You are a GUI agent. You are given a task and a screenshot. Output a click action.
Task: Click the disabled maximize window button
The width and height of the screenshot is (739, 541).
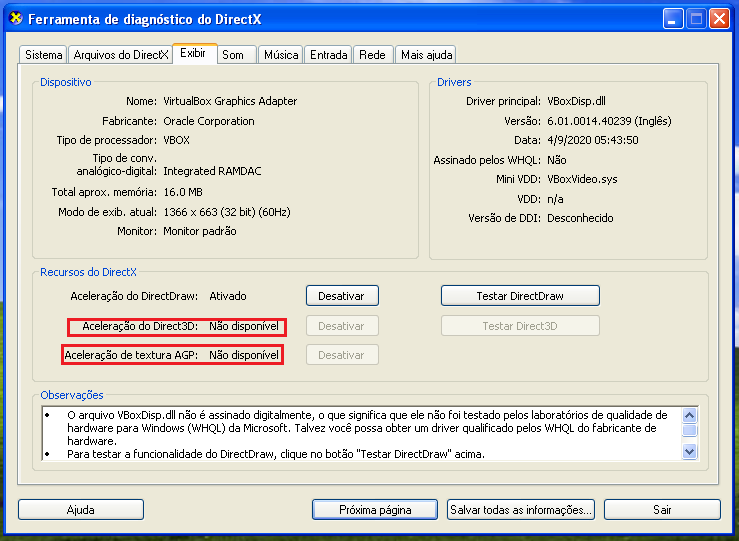696,19
